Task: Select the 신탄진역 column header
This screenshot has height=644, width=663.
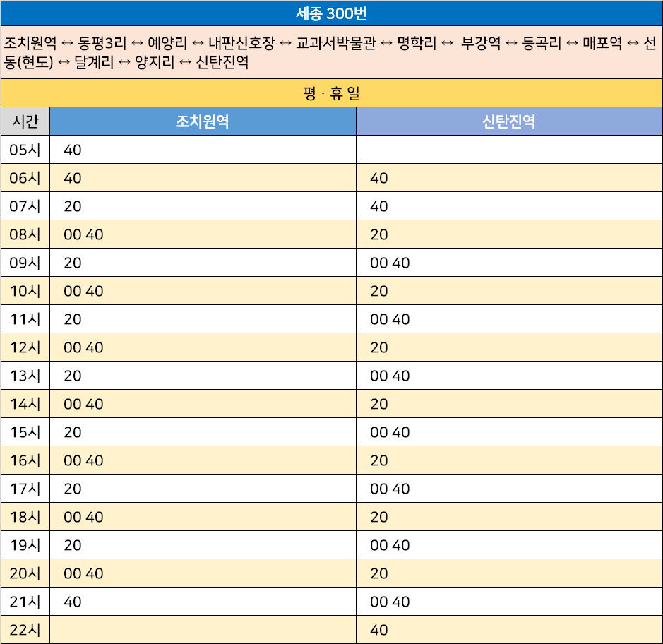Action: (x=509, y=121)
